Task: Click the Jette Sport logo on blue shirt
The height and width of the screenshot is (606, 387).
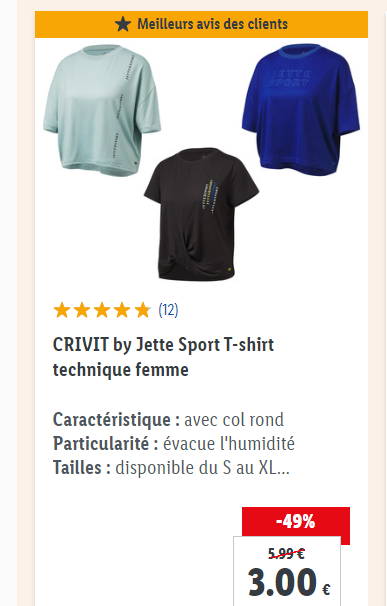Action: pos(290,78)
